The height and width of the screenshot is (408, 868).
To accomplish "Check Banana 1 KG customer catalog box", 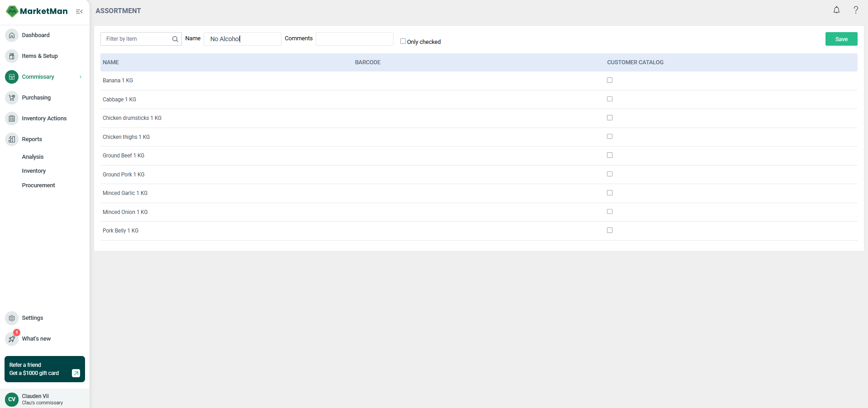I will pos(609,80).
